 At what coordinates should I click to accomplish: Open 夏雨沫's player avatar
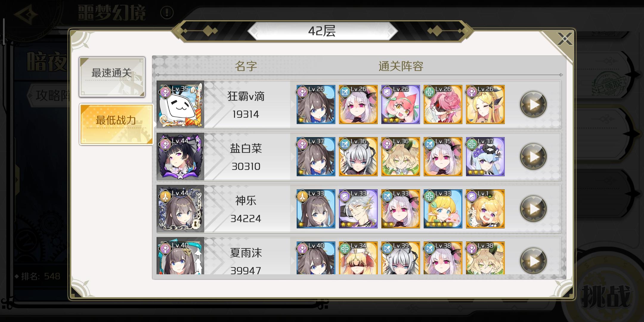(180, 256)
